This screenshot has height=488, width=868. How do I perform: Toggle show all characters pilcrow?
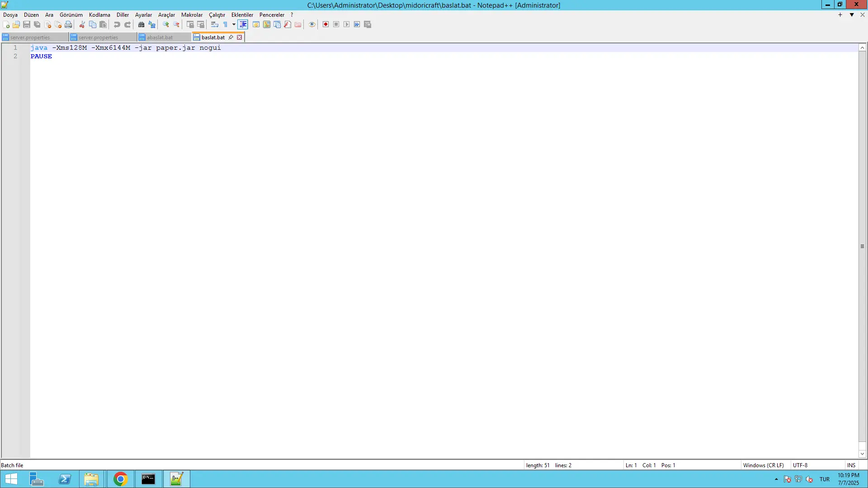(x=225, y=24)
